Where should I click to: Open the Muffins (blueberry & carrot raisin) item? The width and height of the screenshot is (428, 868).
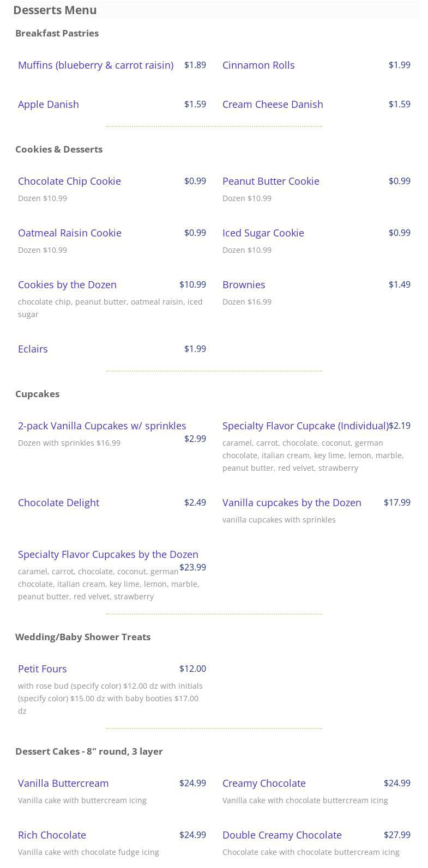(x=95, y=65)
